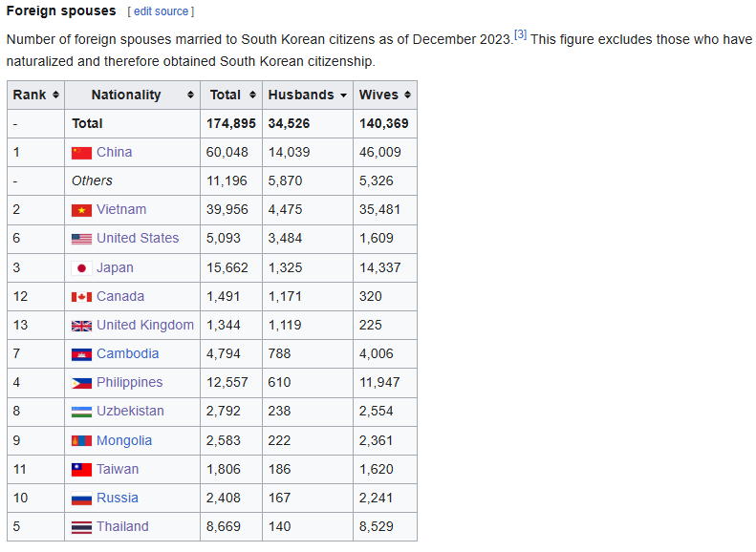Click Taiwan's husbands value 186
Screen dimensions: 756x552
[x=280, y=469]
